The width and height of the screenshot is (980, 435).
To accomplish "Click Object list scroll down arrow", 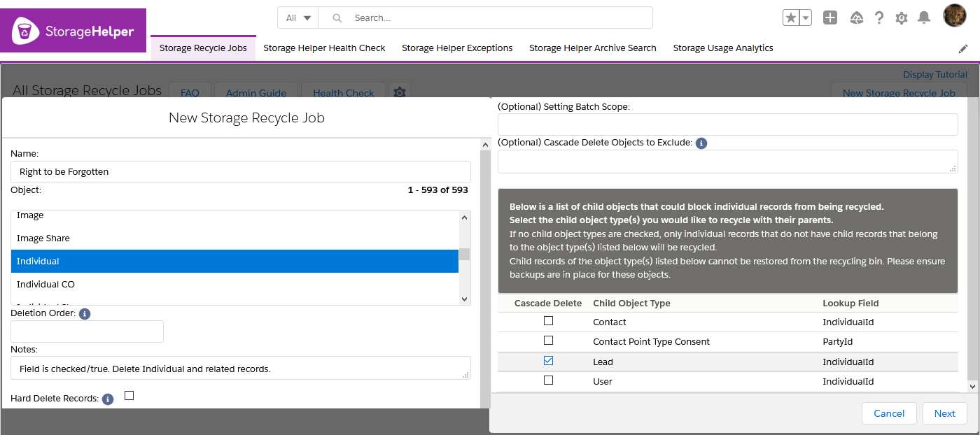I will 465,299.
